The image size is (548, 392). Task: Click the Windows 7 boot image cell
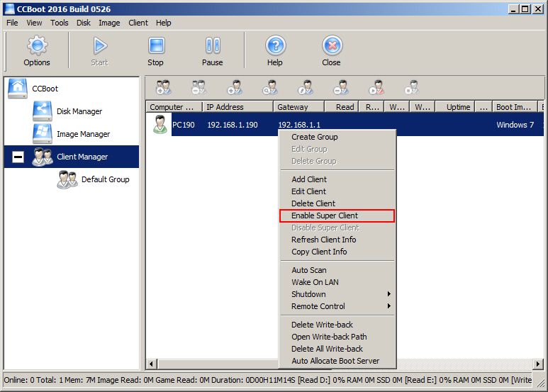click(x=515, y=125)
